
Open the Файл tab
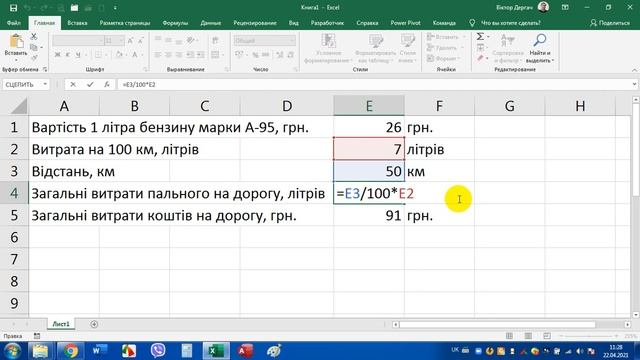pos(14,23)
